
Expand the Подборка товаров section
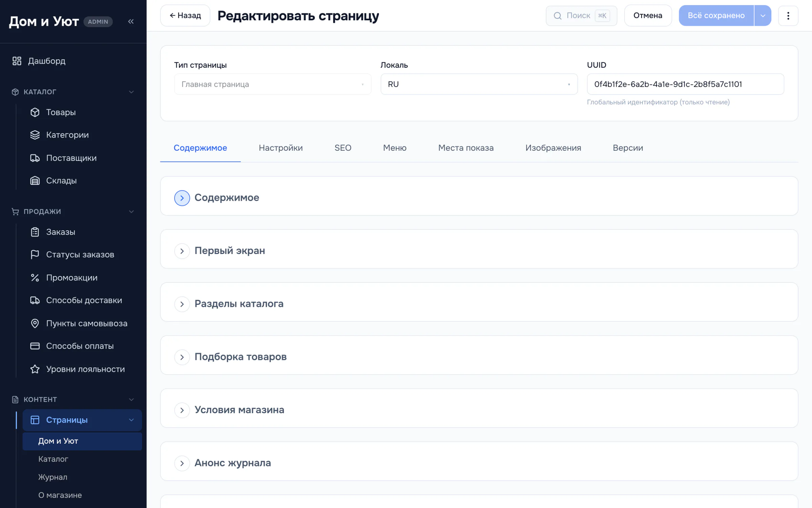tap(182, 357)
